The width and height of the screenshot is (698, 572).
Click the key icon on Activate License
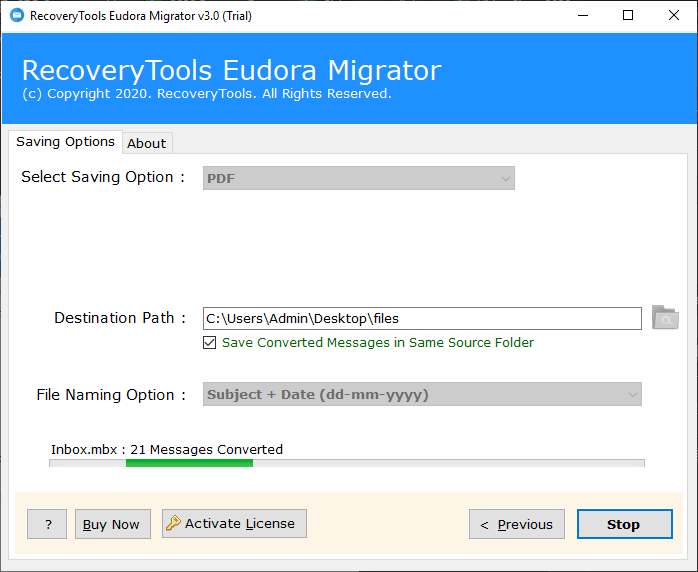[173, 523]
